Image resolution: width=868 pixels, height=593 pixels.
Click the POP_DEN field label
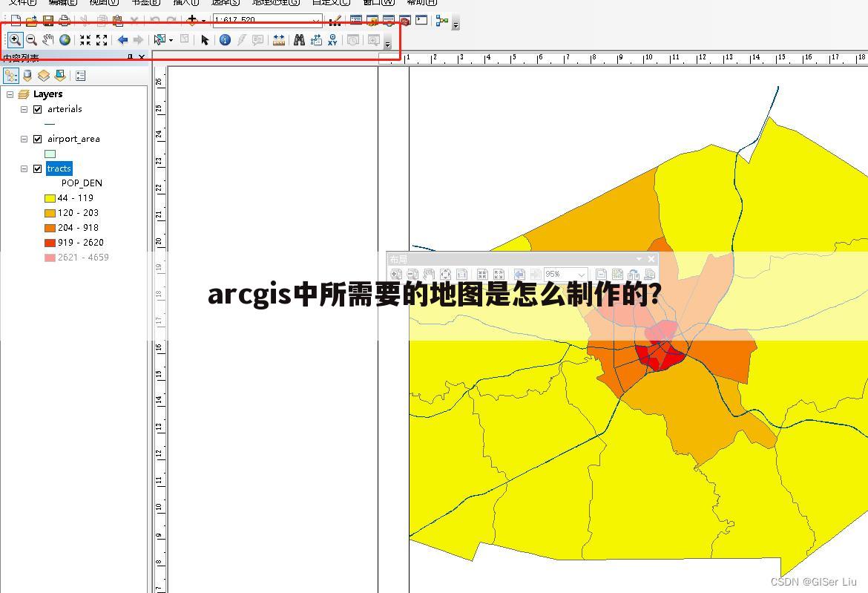click(82, 183)
